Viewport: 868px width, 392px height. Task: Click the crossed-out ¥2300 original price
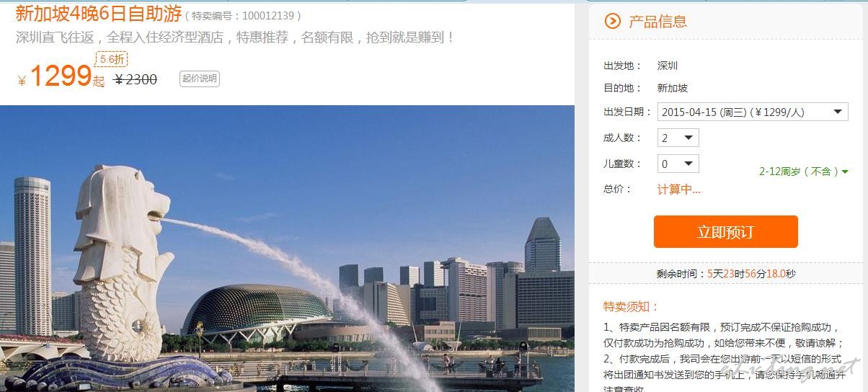click(x=136, y=79)
